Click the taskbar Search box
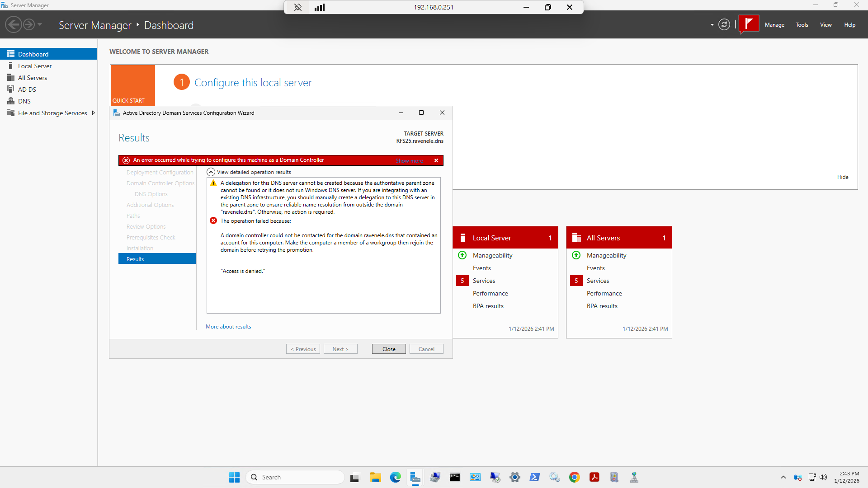This screenshot has width=868, height=488. (x=295, y=477)
